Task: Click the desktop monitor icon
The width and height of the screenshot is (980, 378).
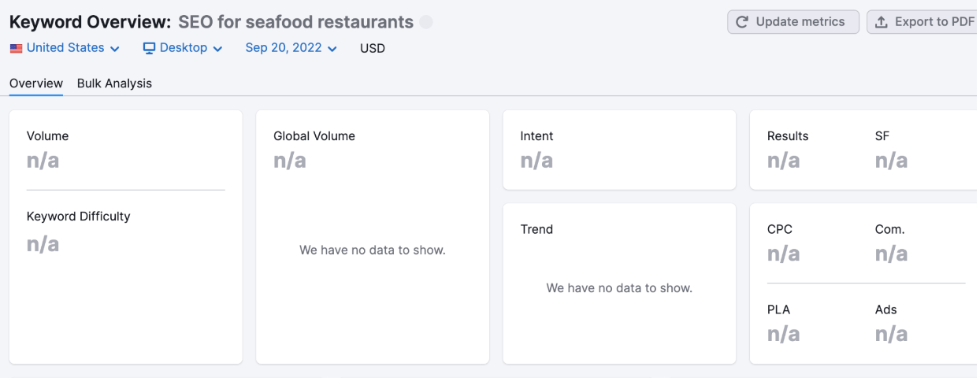Action: click(150, 48)
